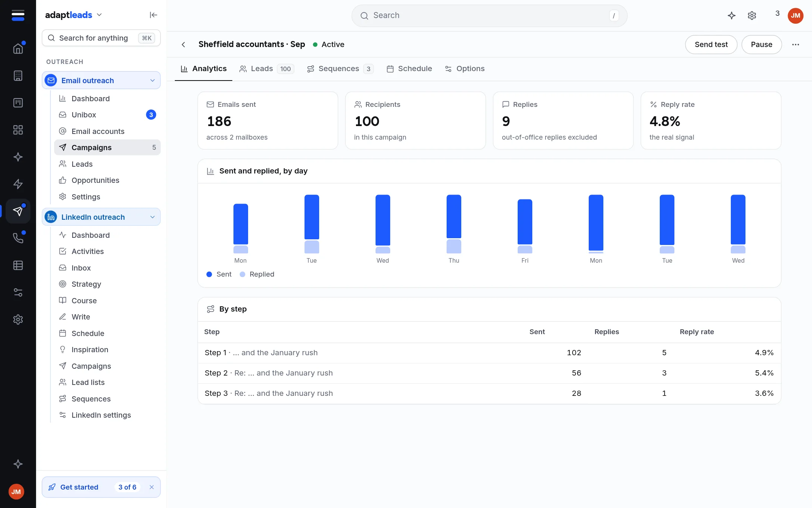Screen dimensions: 812x508
Task: Open Inspiration in sidebar
Action: [x=107, y=350]
